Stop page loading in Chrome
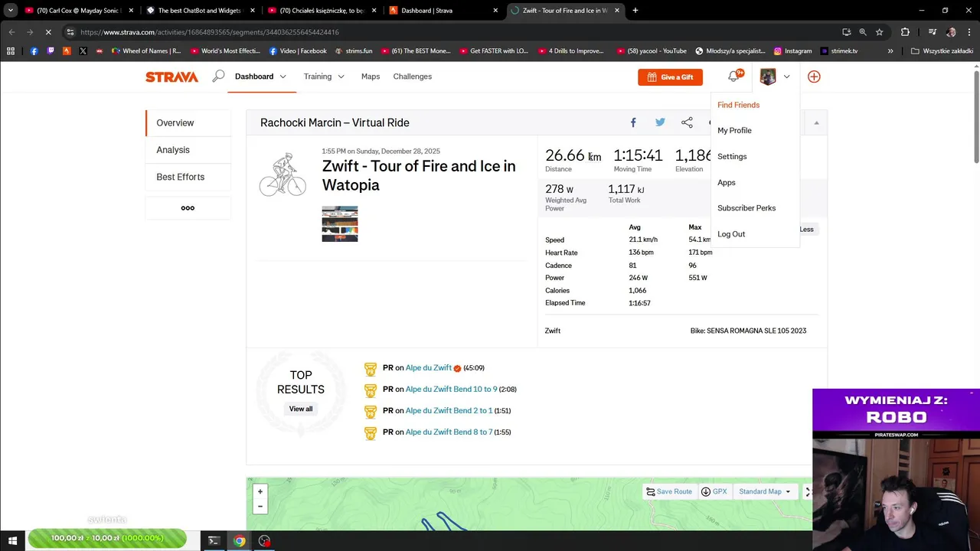The image size is (980, 551). pyautogui.click(x=47, y=32)
